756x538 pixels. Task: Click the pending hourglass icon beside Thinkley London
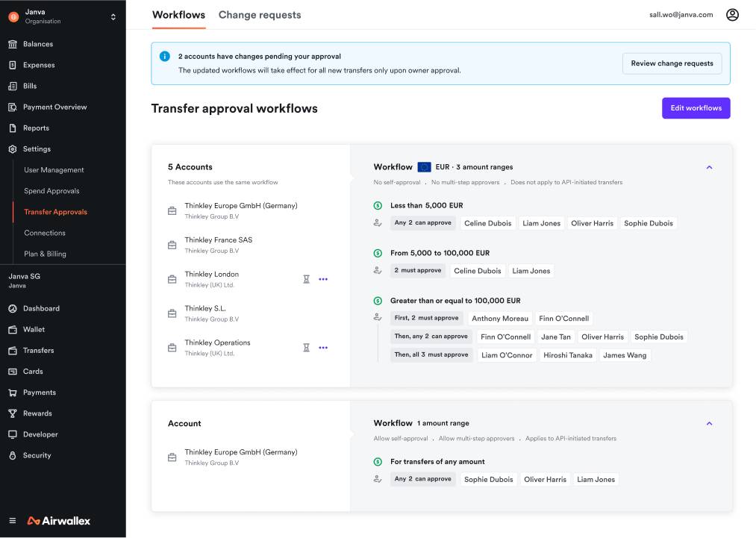pyautogui.click(x=306, y=278)
